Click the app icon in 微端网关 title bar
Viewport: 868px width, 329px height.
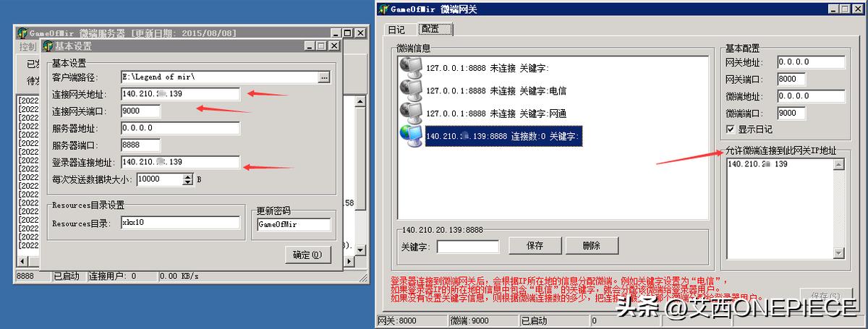pos(383,9)
